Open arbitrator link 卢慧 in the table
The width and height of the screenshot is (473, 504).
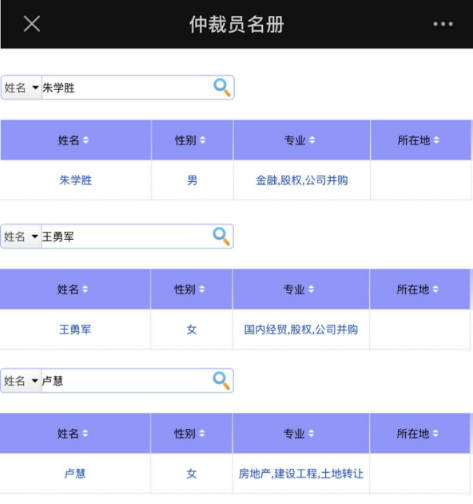point(75,474)
